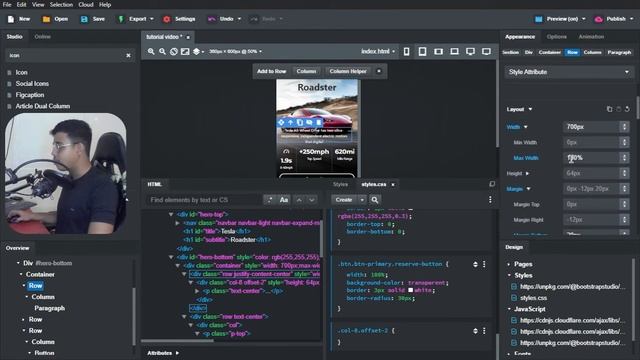Viewport: 640px width, 360px height.
Task: Collapse the hero-top div in HTML tree
Action: pos(171,214)
